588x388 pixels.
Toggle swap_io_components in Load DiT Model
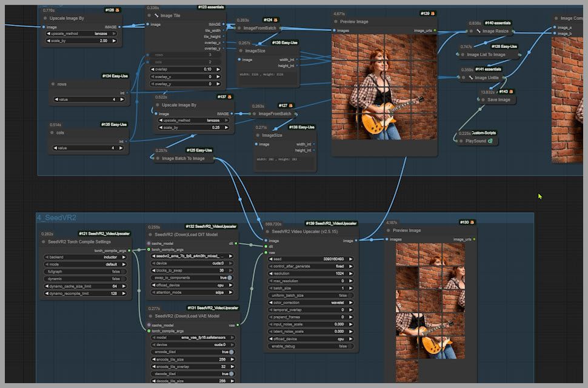pos(230,278)
